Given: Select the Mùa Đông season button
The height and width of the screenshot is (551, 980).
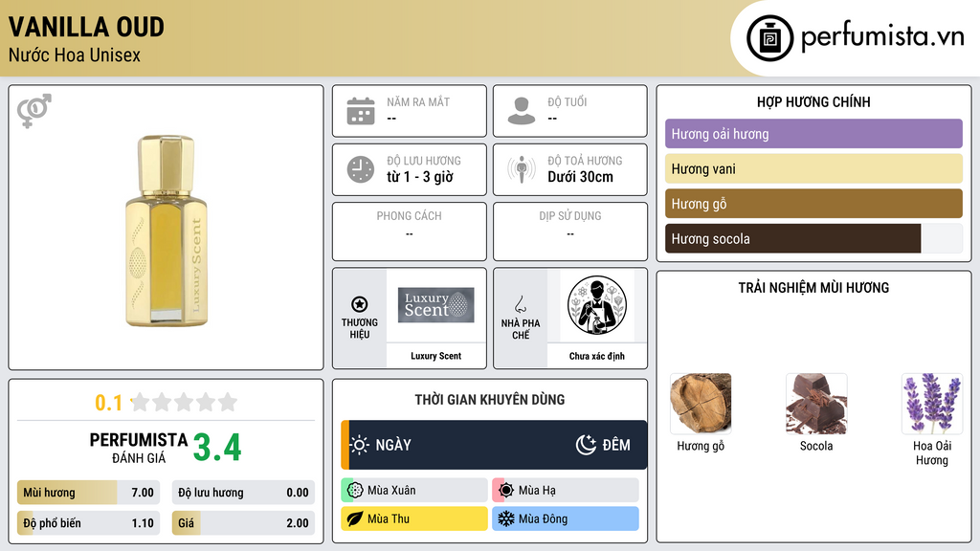Looking at the screenshot, I should (x=566, y=518).
